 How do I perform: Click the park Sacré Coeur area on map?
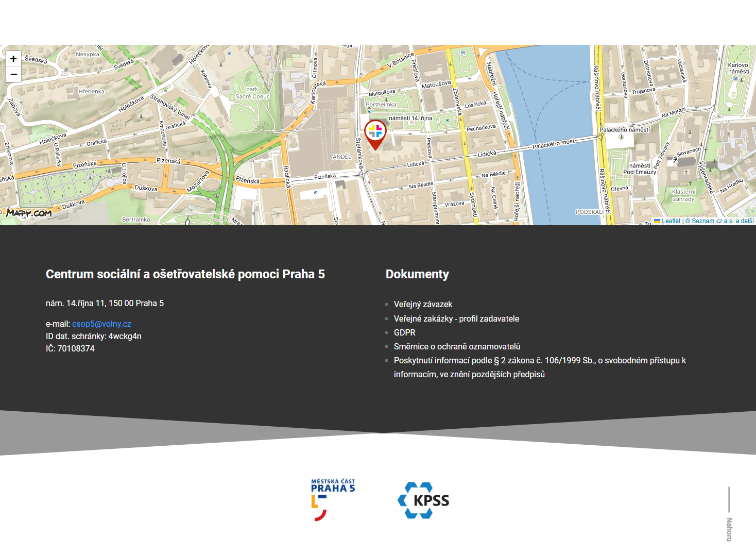[x=252, y=93]
